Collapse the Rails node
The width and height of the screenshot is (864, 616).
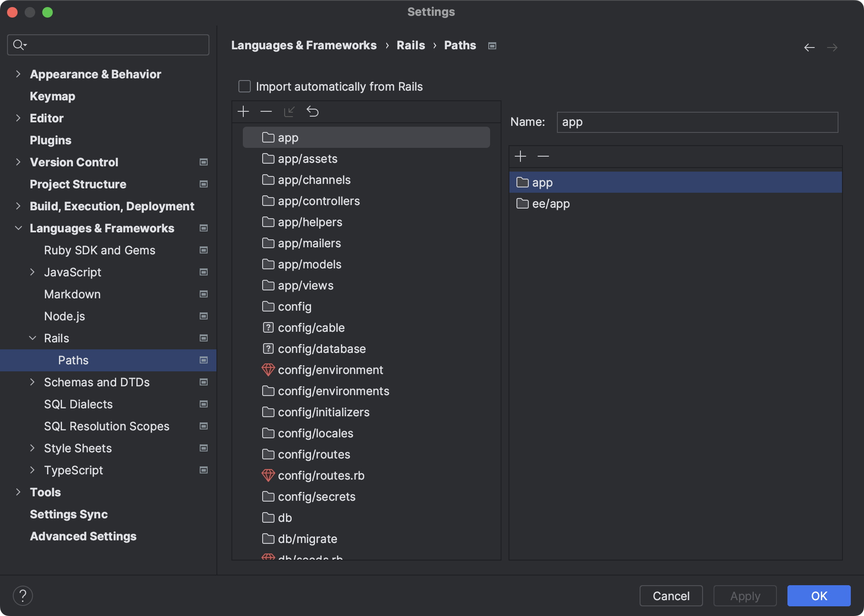click(32, 338)
